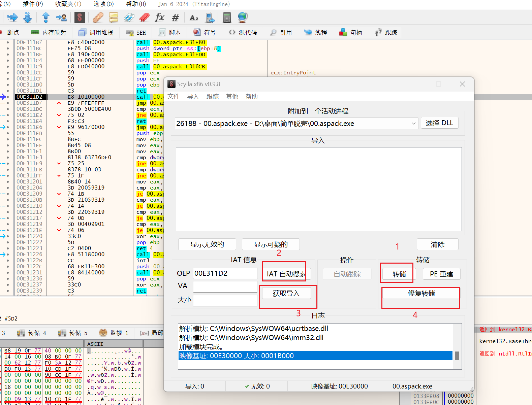Open the Patches bandage icon
Image resolution: width=532 pixels, height=405 pixels.
point(98,18)
